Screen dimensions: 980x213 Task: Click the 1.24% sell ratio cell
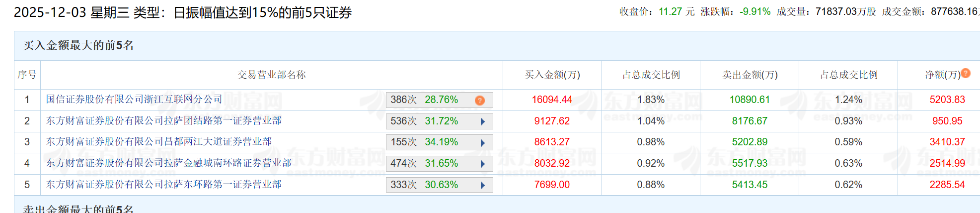click(849, 100)
